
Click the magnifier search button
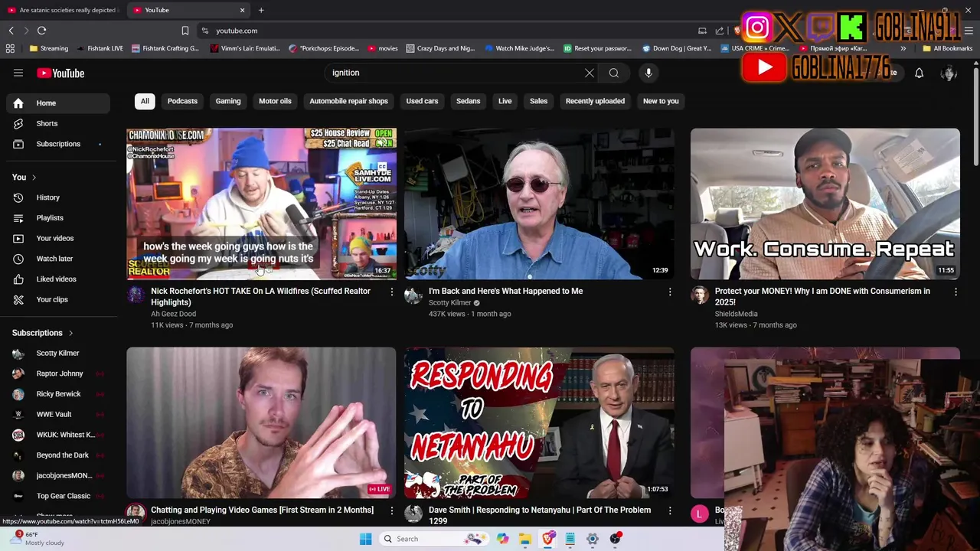pos(614,73)
